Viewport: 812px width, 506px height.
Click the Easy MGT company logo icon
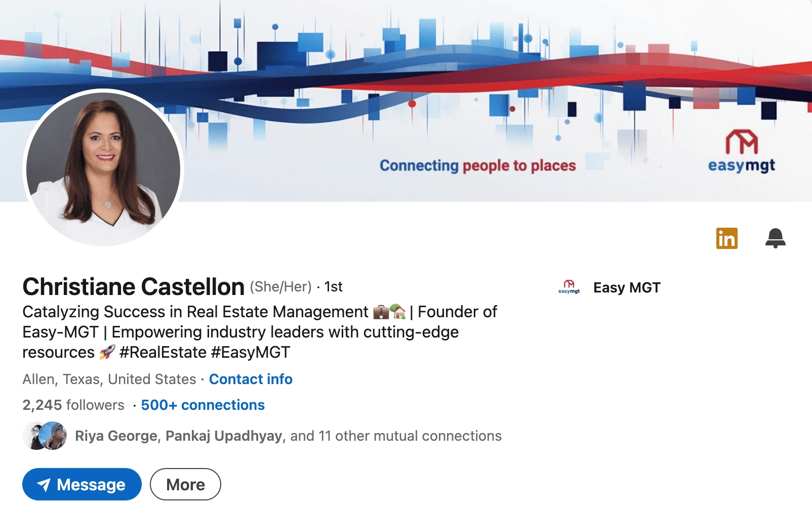(569, 287)
